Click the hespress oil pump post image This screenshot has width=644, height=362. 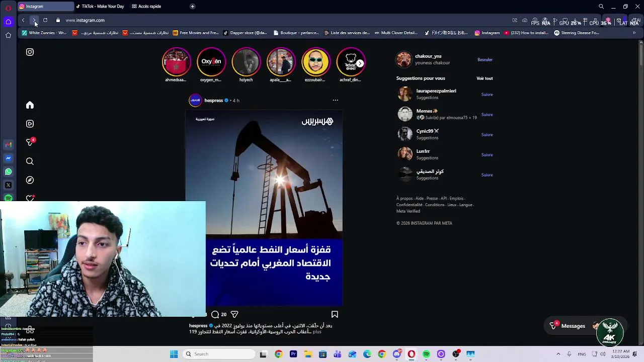coord(264,208)
